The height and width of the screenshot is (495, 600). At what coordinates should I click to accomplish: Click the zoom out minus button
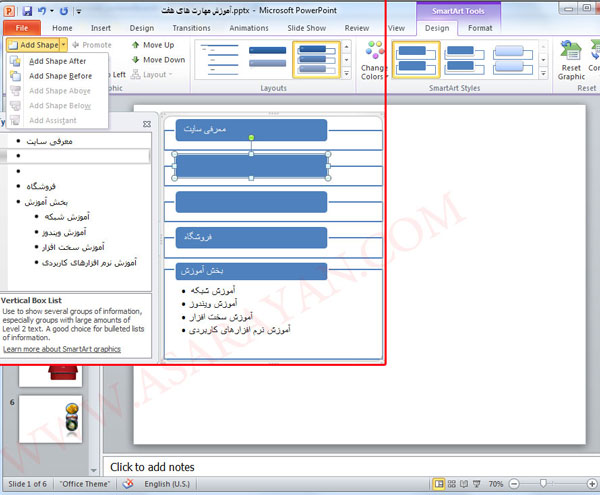(x=514, y=484)
